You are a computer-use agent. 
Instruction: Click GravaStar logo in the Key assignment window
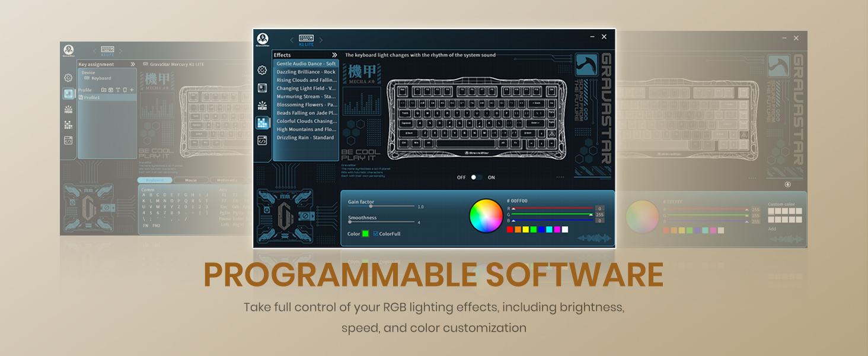click(x=69, y=50)
